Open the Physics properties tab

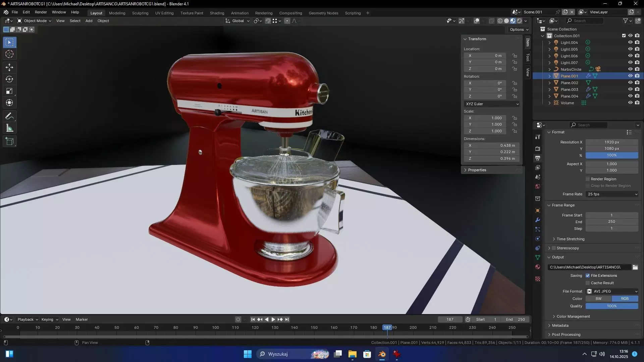(538, 239)
